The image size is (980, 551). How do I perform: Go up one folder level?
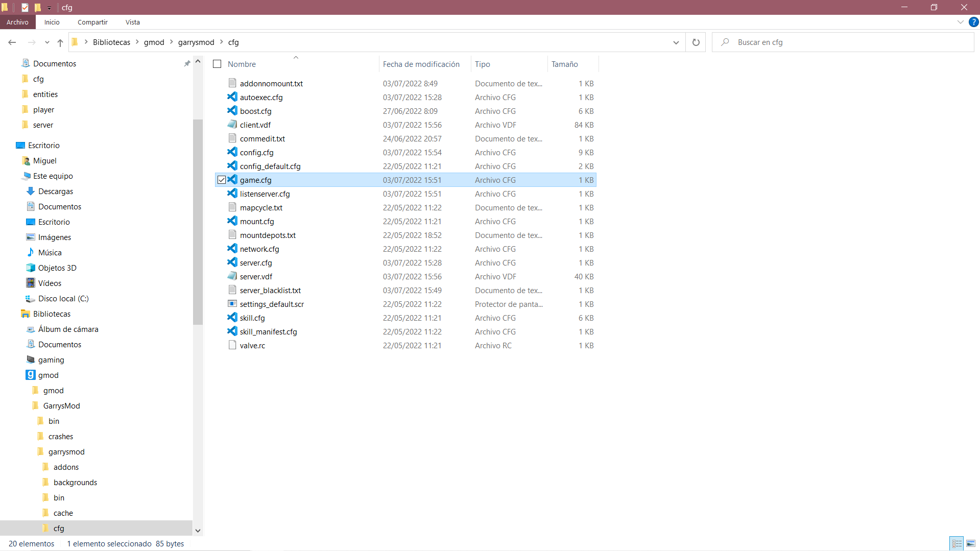(60, 42)
